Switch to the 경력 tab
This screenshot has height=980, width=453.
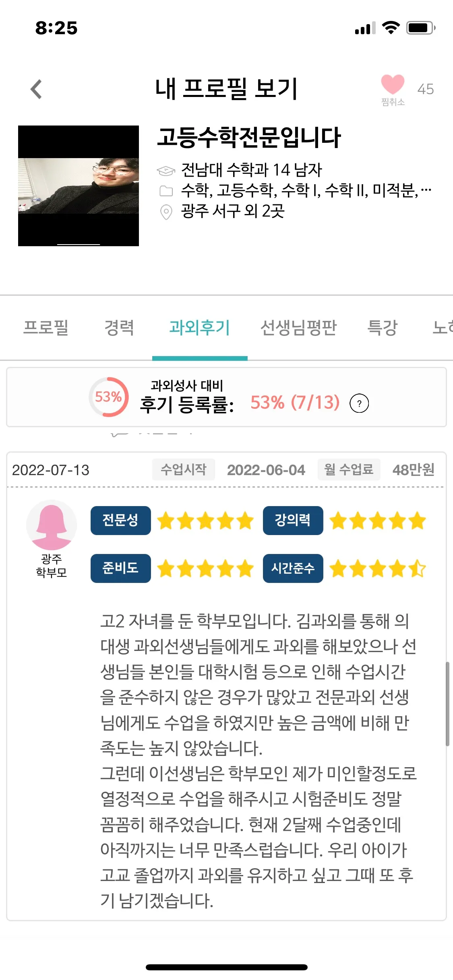pyautogui.click(x=119, y=327)
